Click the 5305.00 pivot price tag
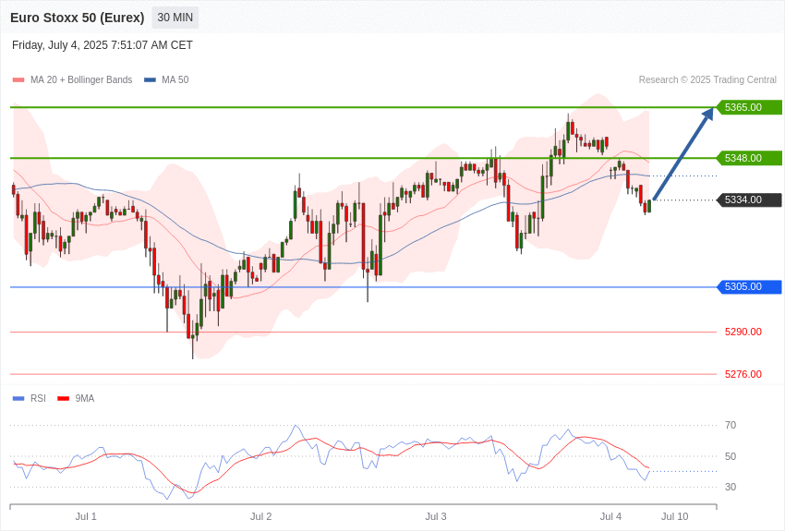 tap(750, 286)
